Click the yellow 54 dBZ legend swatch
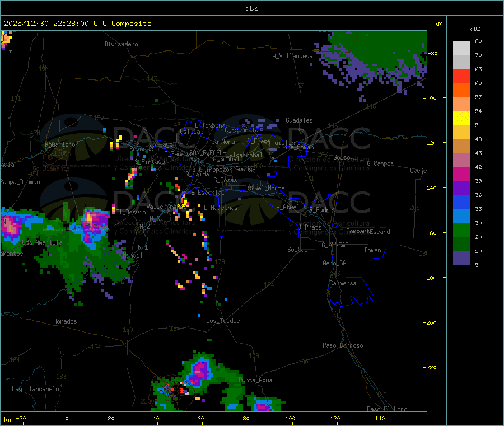The height and width of the screenshot is (426, 504). tap(461, 118)
